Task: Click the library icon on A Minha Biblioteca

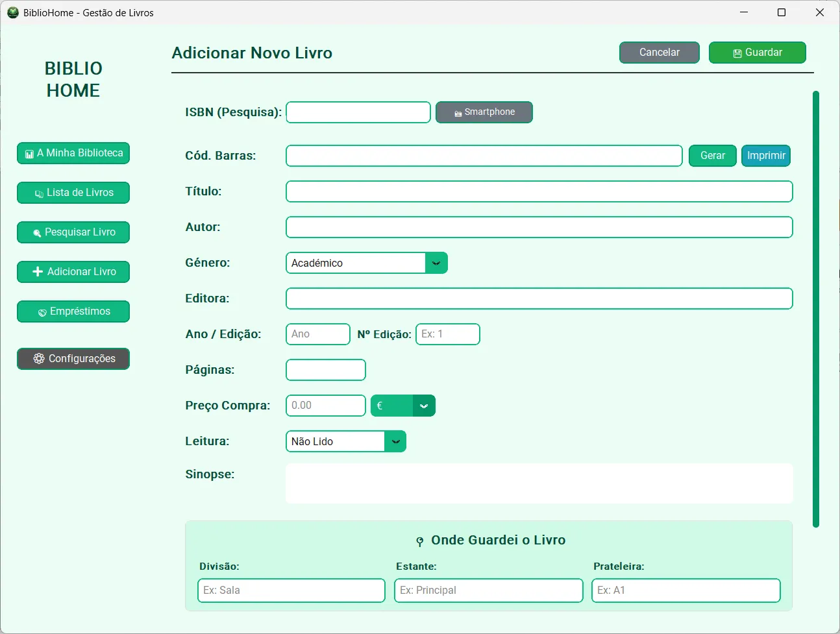Action: [x=29, y=153]
